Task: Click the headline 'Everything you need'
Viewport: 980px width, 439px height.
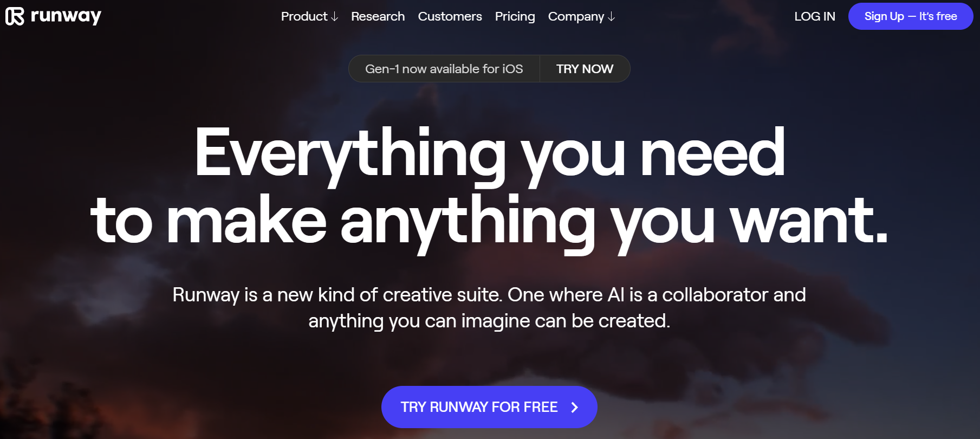Action: tap(490, 153)
